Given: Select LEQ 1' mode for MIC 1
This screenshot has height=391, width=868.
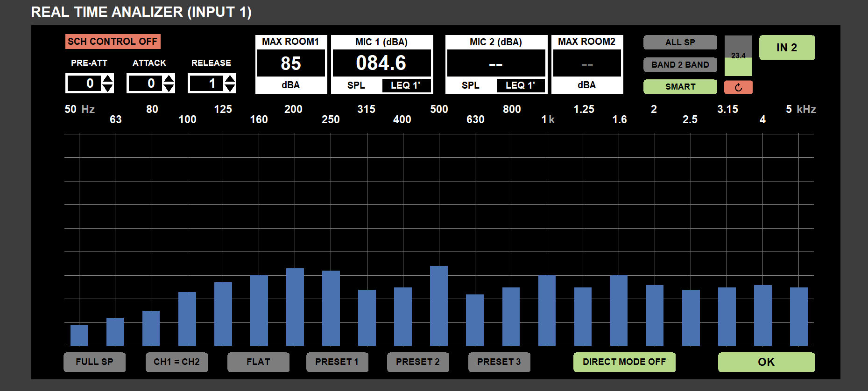Looking at the screenshot, I should point(405,85).
